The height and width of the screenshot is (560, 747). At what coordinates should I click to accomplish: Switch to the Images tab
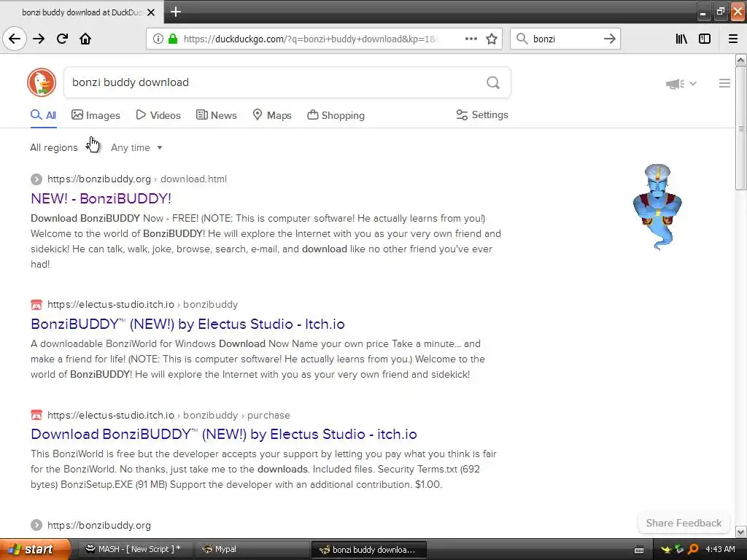96,115
